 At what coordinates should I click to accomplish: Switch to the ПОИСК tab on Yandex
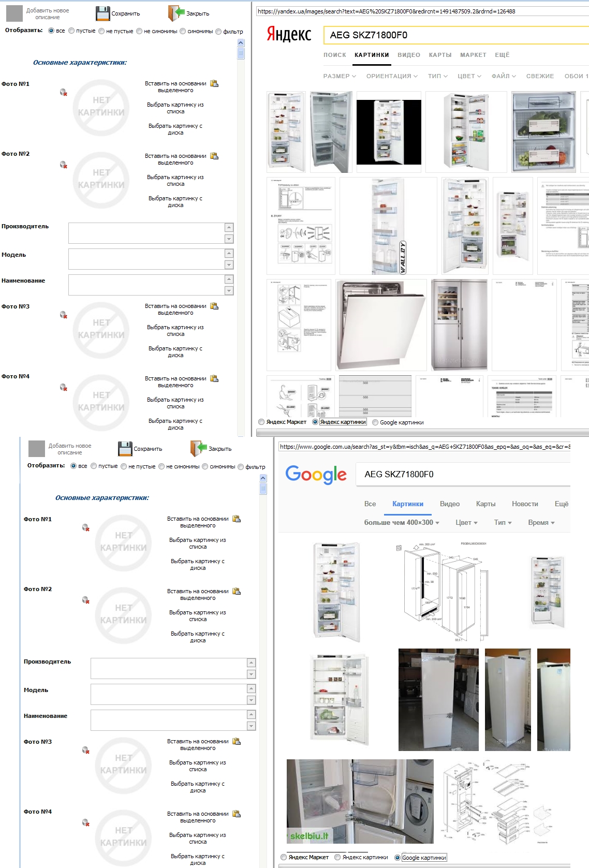[x=335, y=55]
